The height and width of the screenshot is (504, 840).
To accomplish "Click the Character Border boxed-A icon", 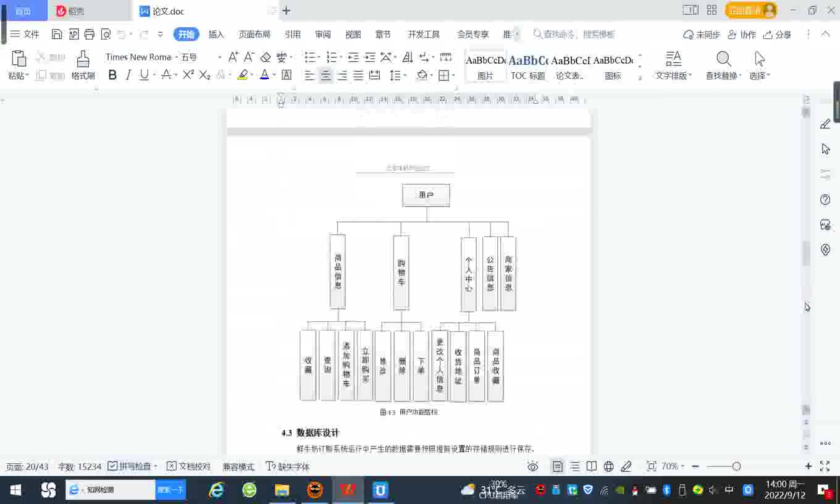I will point(287,75).
